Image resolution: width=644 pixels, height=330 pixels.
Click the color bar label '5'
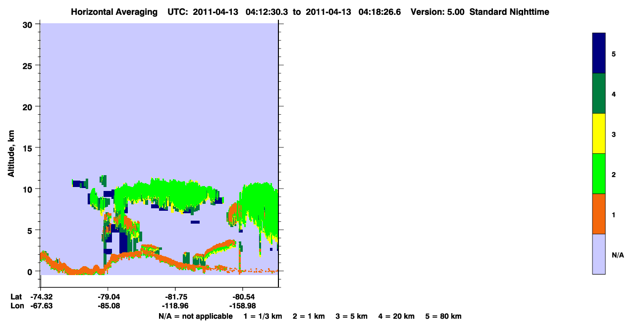point(614,53)
